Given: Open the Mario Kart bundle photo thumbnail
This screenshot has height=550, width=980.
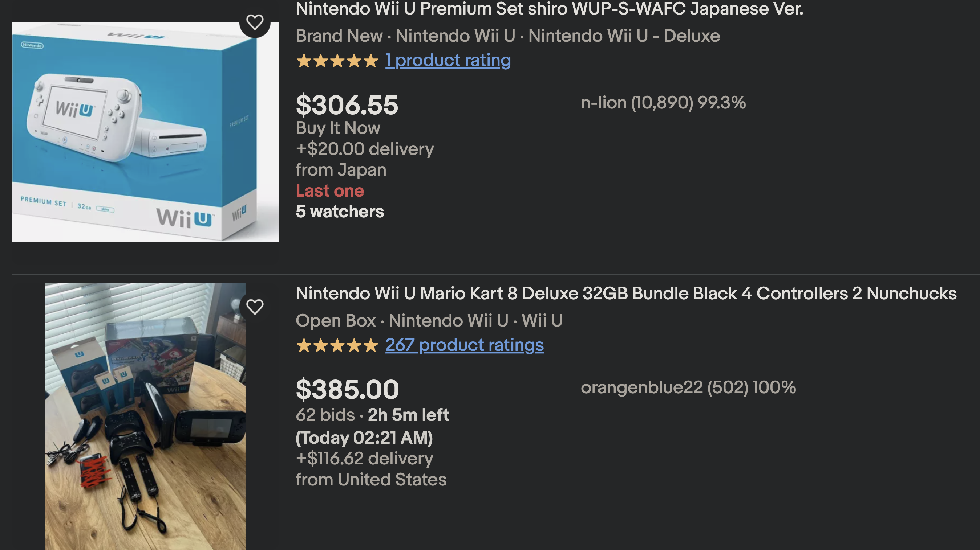Looking at the screenshot, I should pyautogui.click(x=145, y=416).
